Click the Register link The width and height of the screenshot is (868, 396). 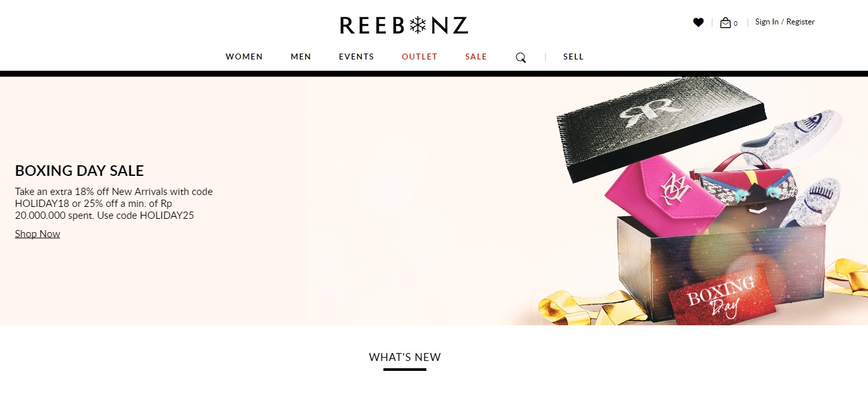(x=801, y=22)
